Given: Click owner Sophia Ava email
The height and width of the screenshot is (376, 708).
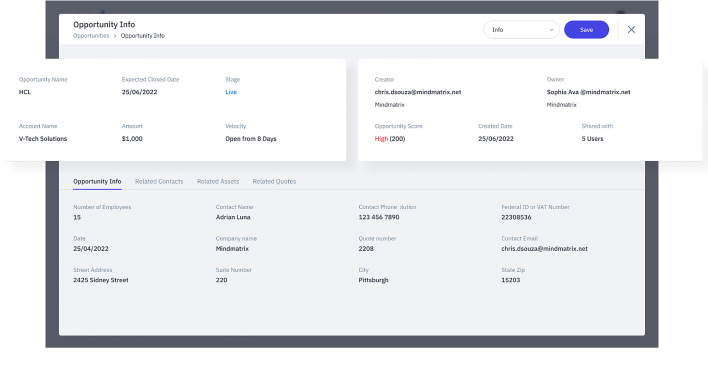Looking at the screenshot, I should [588, 92].
